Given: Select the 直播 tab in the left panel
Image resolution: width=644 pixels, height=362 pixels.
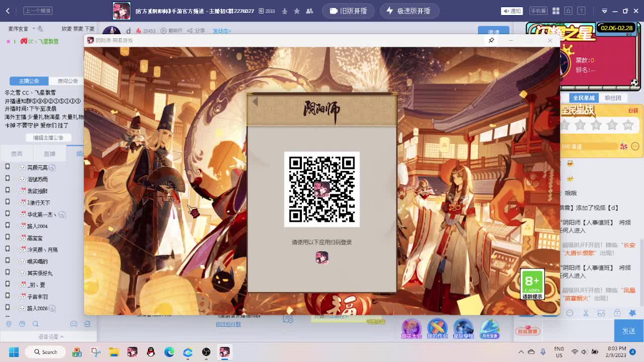Looking at the screenshot, I should [49, 153].
